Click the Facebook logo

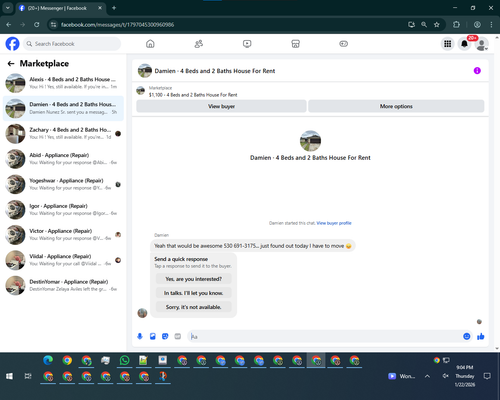(12, 44)
